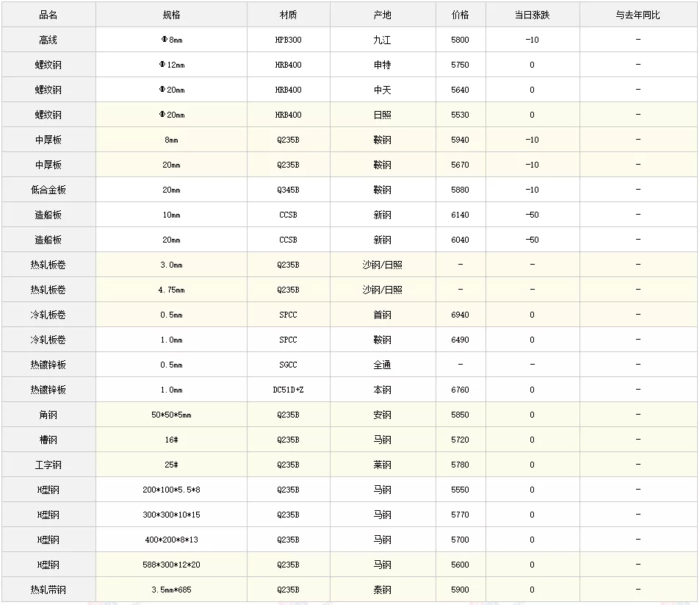Click price value 5640

[461, 90]
